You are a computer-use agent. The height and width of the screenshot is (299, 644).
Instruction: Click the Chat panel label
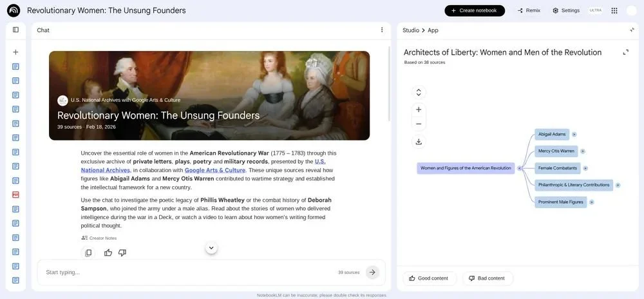pyautogui.click(x=43, y=30)
